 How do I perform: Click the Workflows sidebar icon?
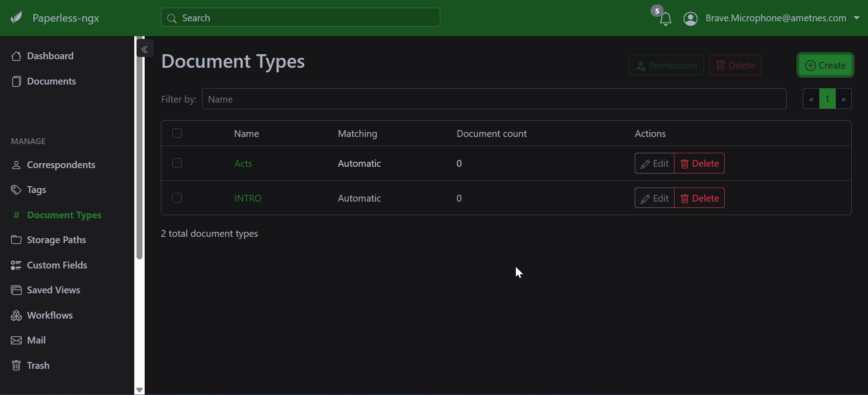16,315
